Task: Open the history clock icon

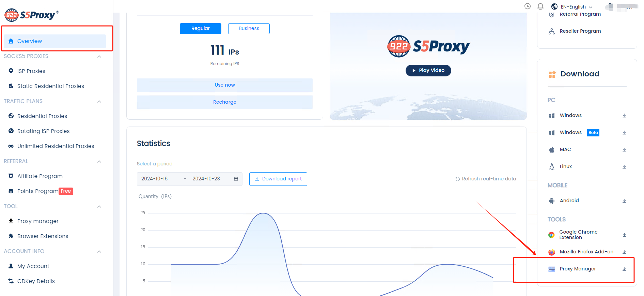Action: pos(527,6)
